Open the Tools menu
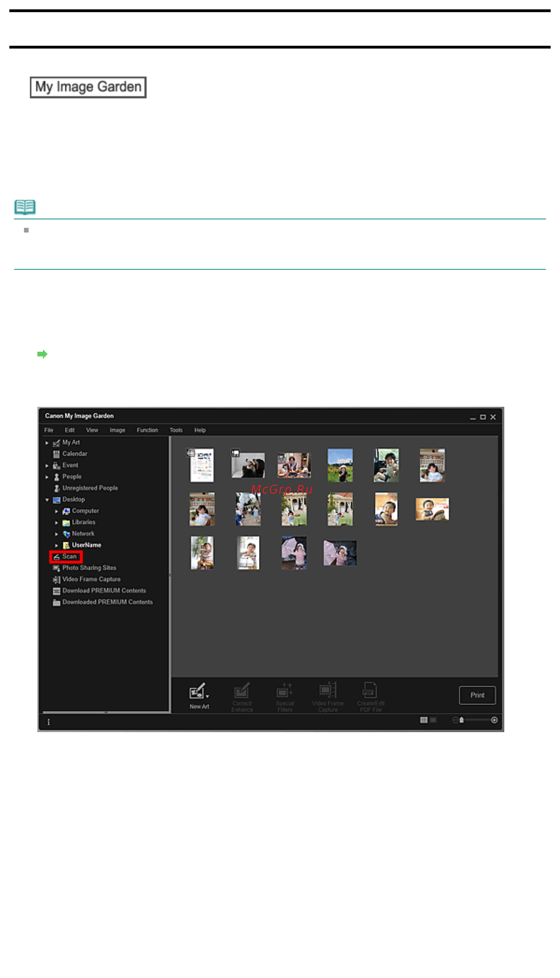560x978 pixels. click(176, 430)
